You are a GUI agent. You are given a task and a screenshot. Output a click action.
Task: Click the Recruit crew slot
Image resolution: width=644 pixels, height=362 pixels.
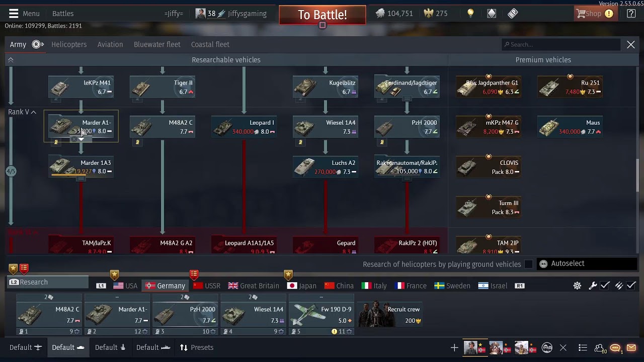[x=390, y=315]
